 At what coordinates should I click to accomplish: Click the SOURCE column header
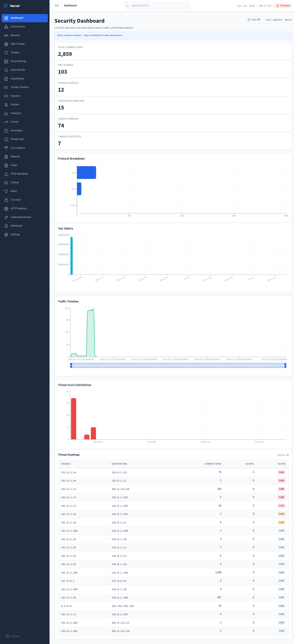click(66, 464)
